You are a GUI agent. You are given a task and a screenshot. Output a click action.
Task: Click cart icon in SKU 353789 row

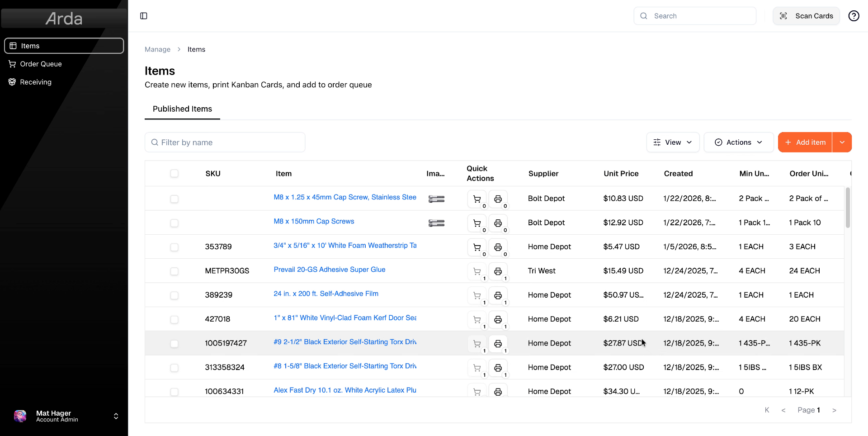[x=477, y=247]
